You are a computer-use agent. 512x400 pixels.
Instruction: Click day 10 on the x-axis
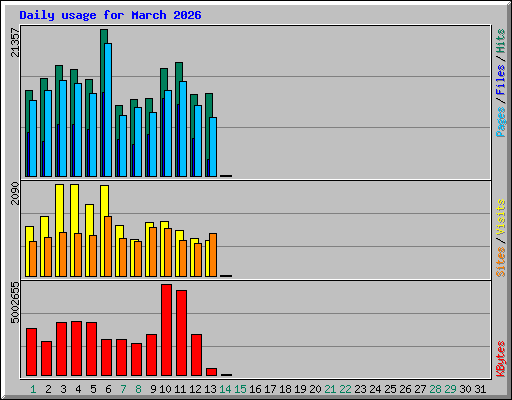[165, 389]
